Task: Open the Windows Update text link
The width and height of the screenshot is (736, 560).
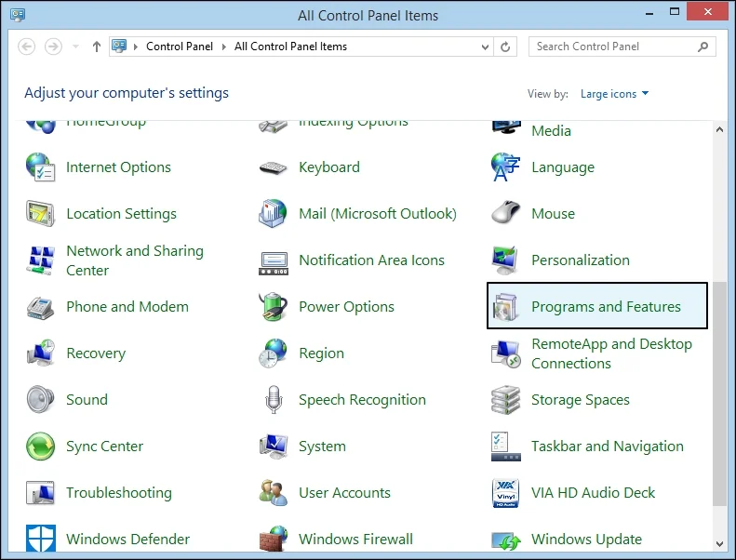Action: [x=586, y=539]
